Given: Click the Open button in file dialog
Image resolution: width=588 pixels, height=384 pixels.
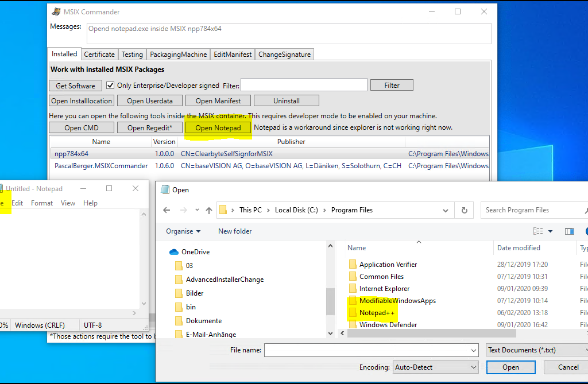Looking at the screenshot, I should [x=510, y=367].
